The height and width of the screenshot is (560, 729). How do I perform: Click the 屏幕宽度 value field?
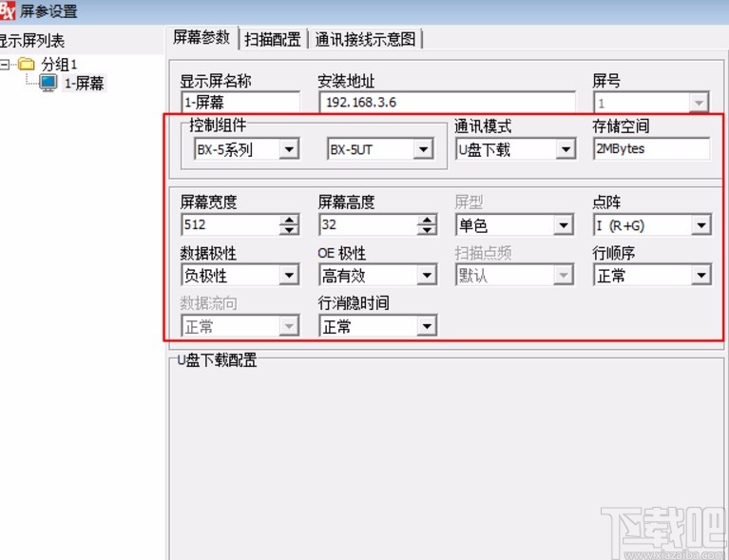pyautogui.click(x=230, y=224)
